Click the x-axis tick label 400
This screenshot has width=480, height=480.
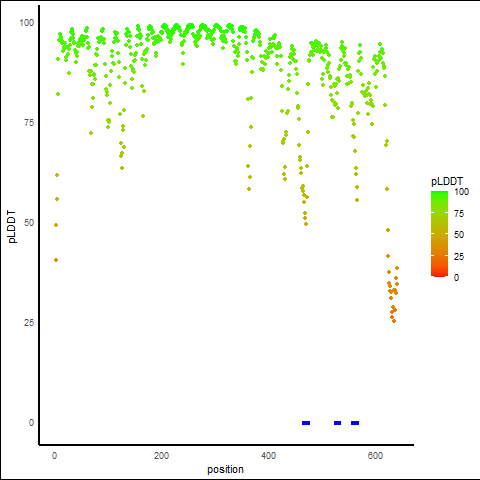(x=268, y=456)
